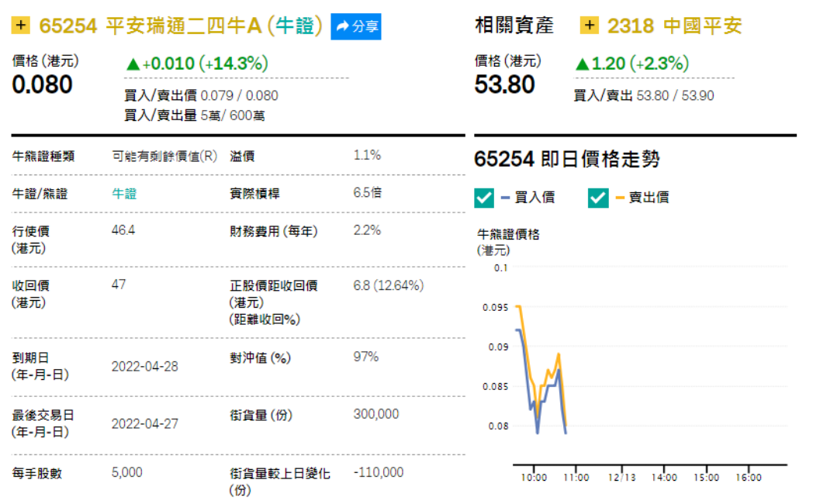The image size is (813, 504).
Task: Click the blue 買入價 legend line marker
Action: [x=506, y=198]
